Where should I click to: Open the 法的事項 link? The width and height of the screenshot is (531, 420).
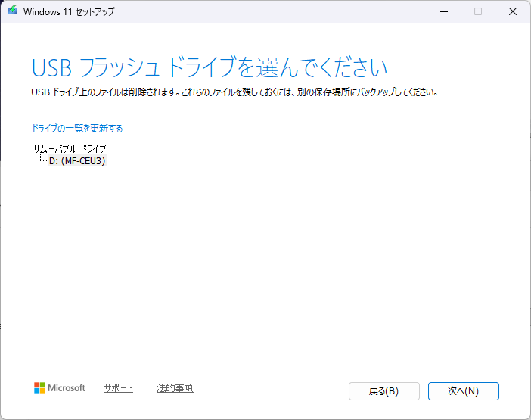coord(175,388)
